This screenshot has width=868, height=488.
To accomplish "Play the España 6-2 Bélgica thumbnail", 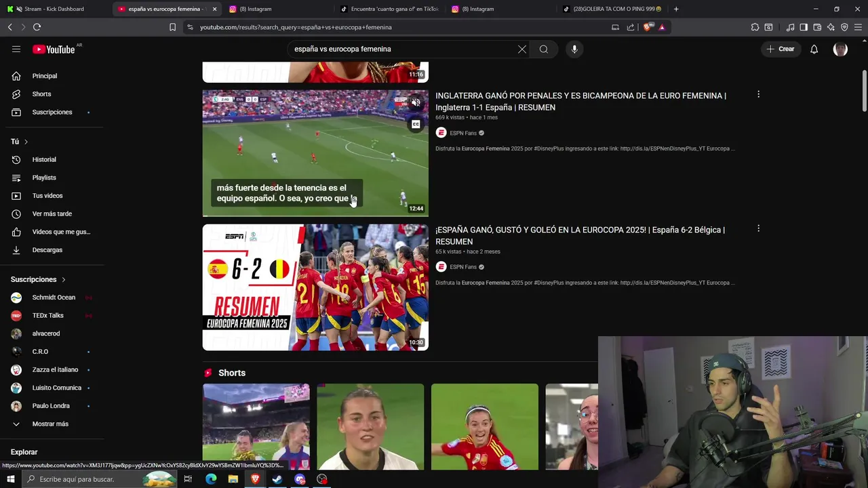I will (315, 287).
